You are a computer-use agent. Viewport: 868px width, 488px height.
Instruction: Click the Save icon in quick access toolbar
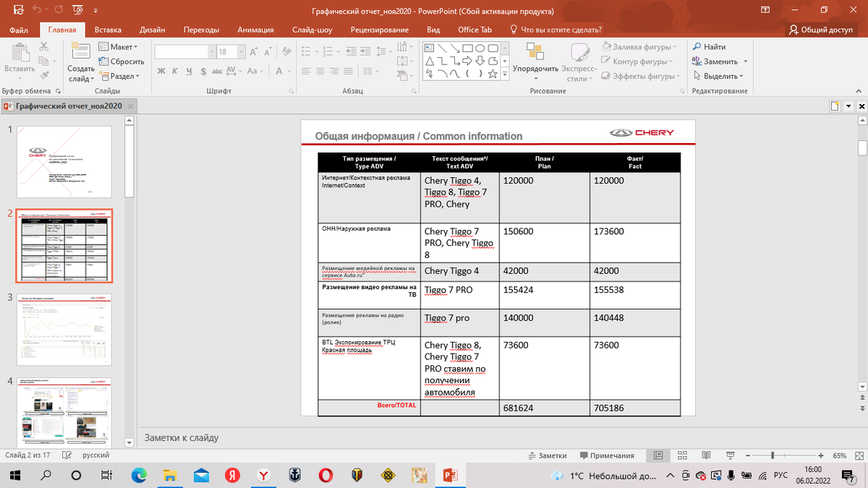point(18,10)
